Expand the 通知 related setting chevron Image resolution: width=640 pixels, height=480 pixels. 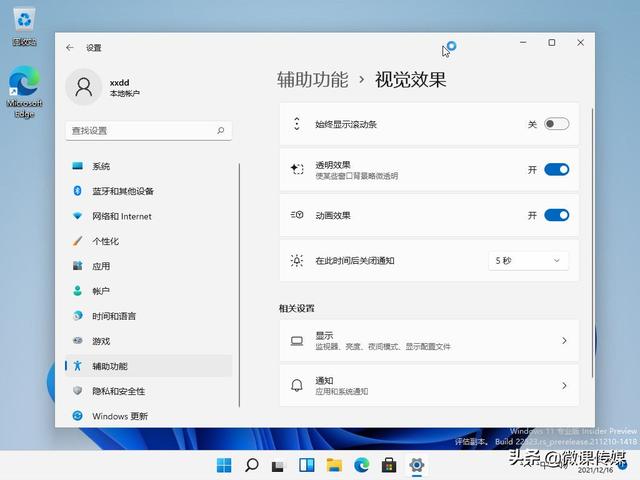[x=564, y=385]
